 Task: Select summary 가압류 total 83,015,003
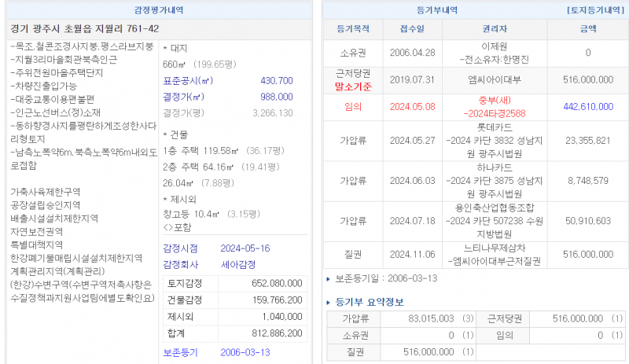coord(431,318)
